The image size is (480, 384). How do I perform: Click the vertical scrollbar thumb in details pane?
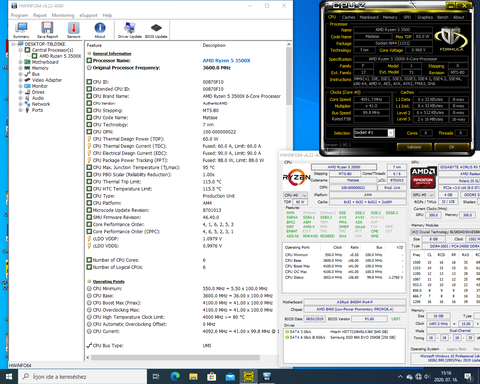click(289, 76)
